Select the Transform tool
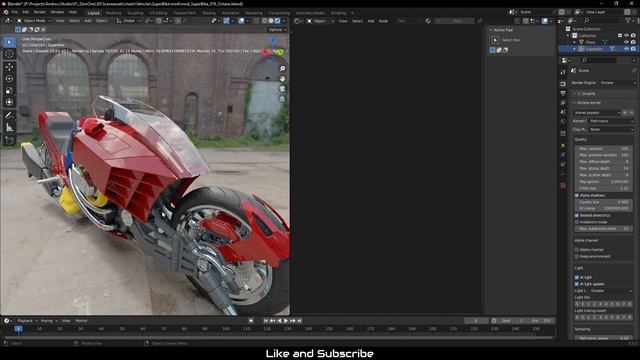The width and height of the screenshot is (640, 360). [9, 102]
